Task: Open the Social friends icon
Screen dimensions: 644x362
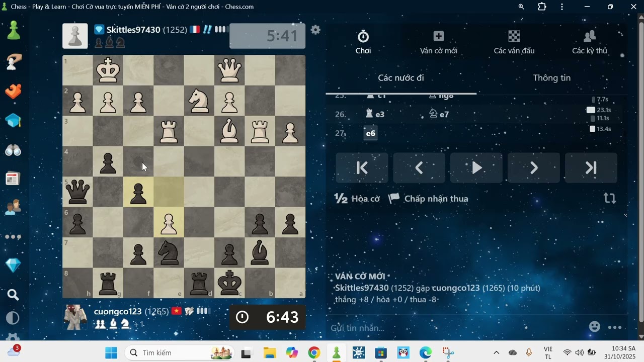Action: [13, 207]
